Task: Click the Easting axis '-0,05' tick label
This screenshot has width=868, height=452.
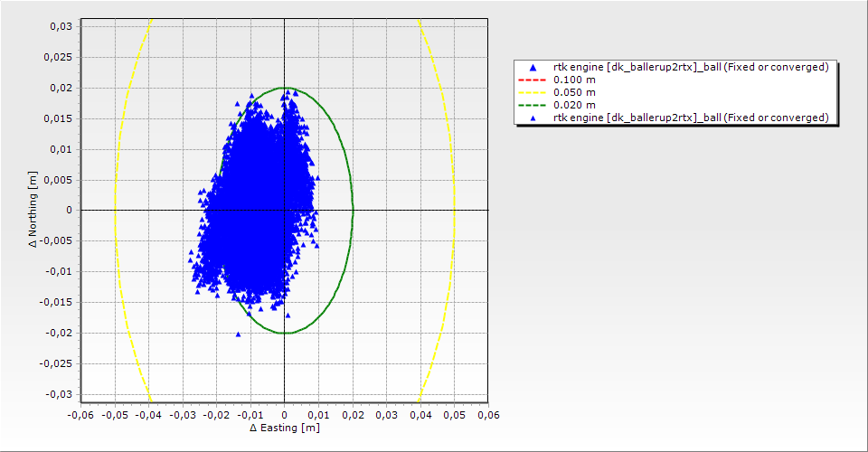Action: (115, 415)
